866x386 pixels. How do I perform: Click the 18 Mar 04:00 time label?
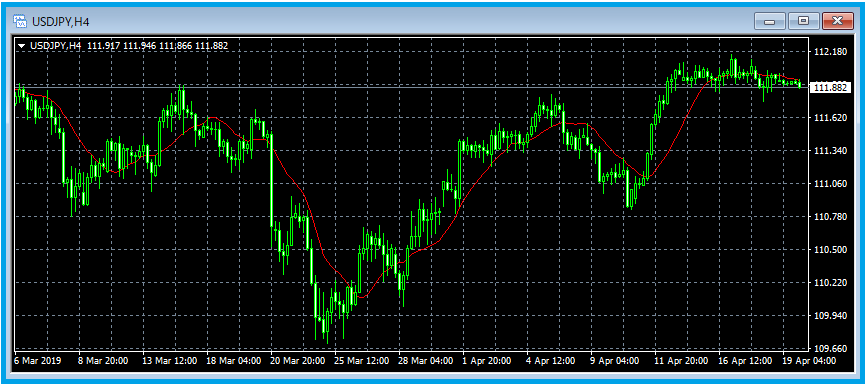[234, 361]
